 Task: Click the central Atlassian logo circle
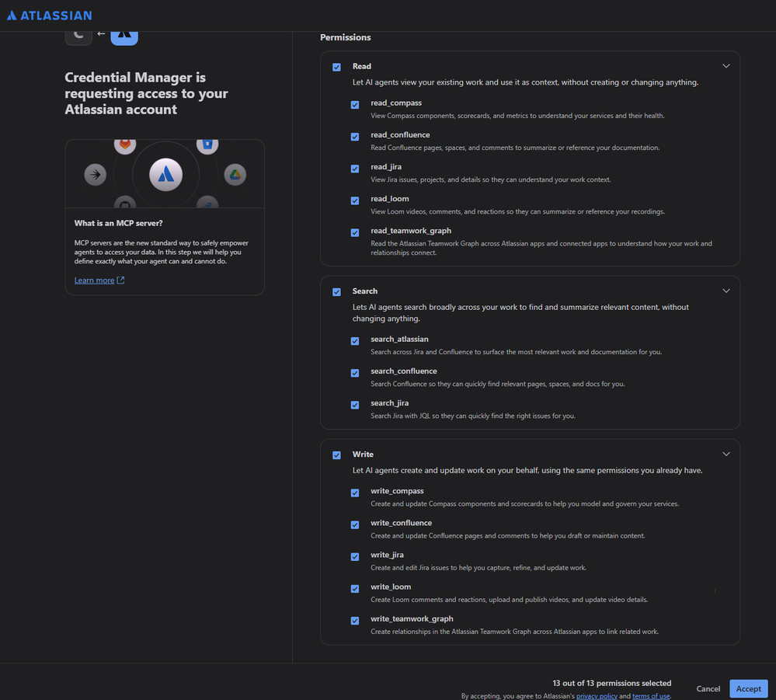pos(165,174)
